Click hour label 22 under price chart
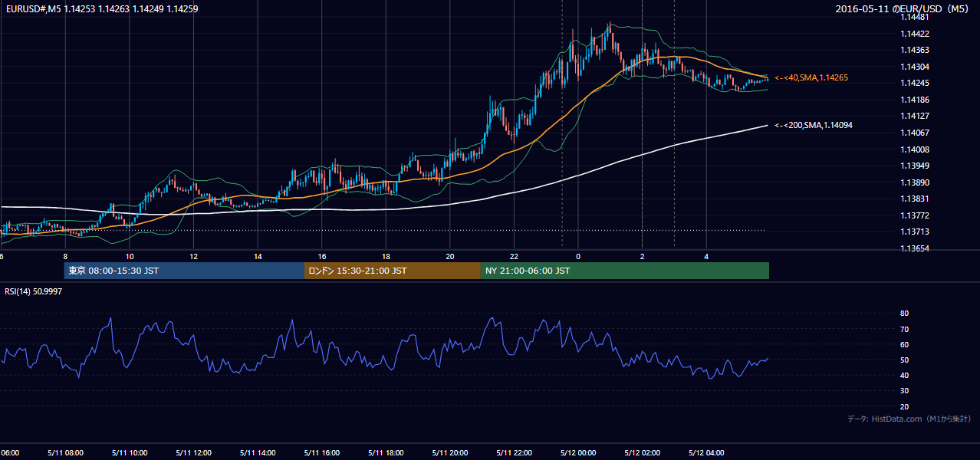980x460 pixels. click(x=514, y=256)
